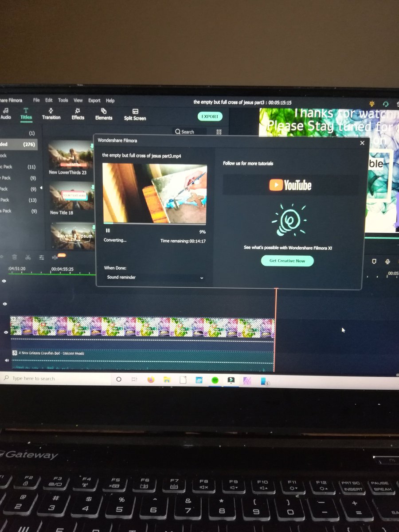Screen dimensions: 399x532
Task: Click the Get Creative Now button
Action: pyautogui.click(x=287, y=261)
